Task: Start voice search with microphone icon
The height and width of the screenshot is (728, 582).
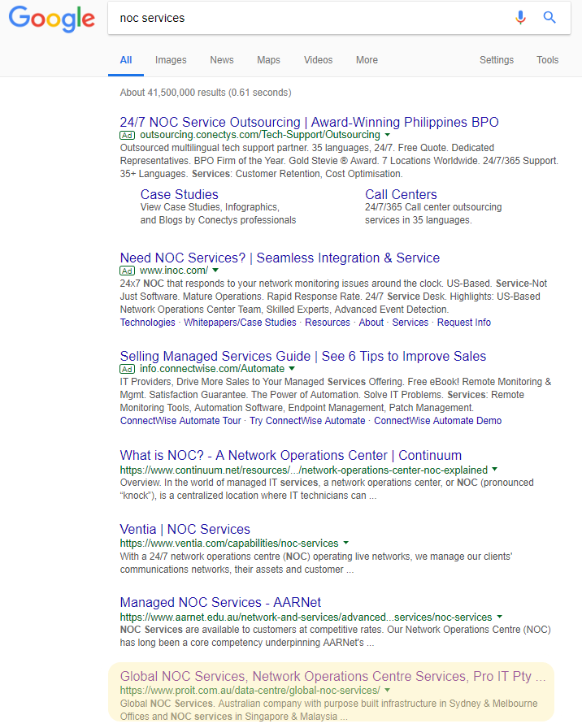Action: (521, 18)
